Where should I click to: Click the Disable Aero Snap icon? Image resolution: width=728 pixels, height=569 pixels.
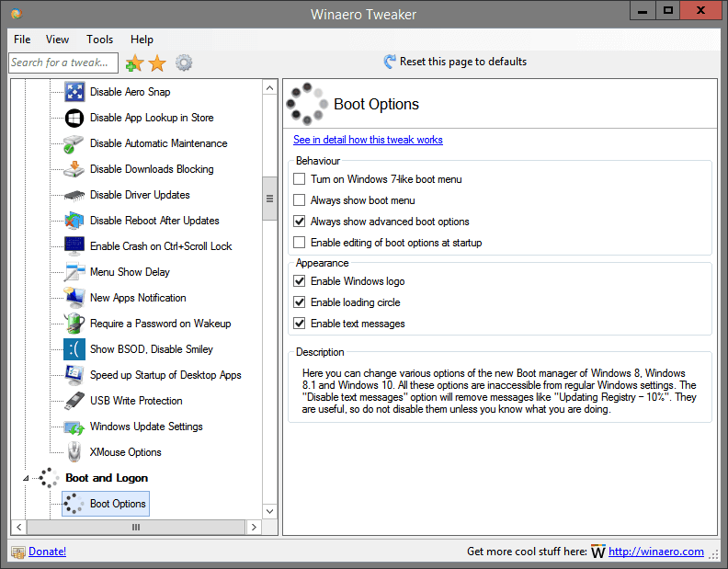click(74, 92)
